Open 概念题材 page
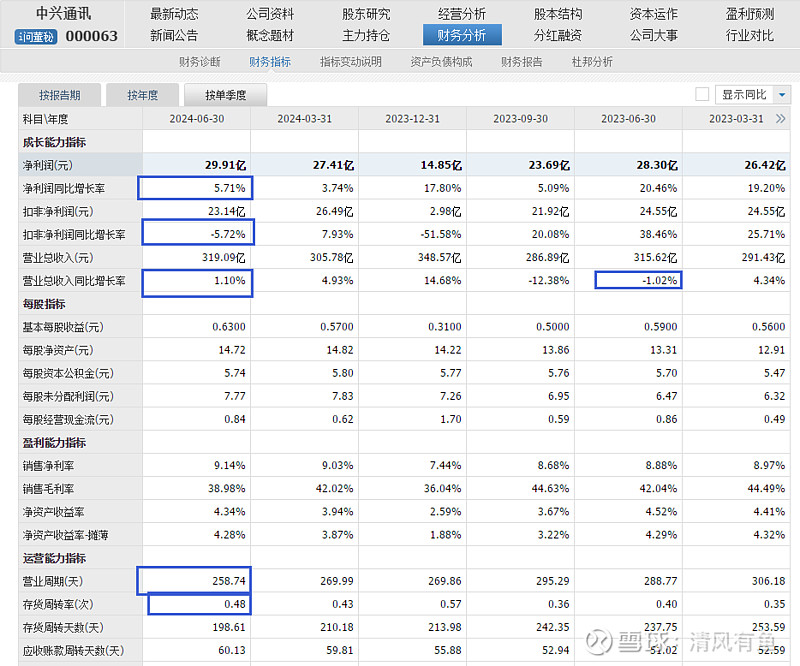800x666 pixels. click(270, 35)
